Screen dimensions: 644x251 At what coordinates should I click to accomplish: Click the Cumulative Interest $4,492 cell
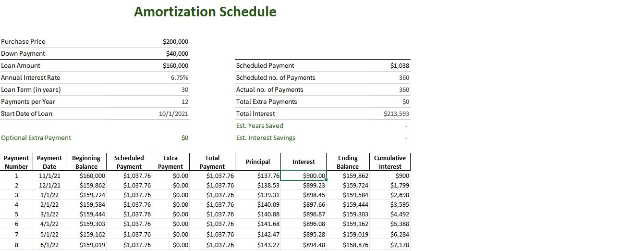click(399, 214)
